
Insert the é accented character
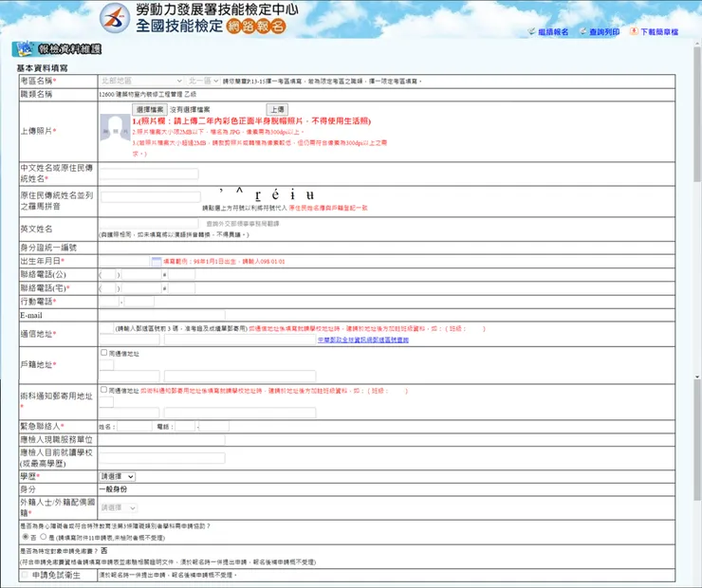[x=275, y=194]
